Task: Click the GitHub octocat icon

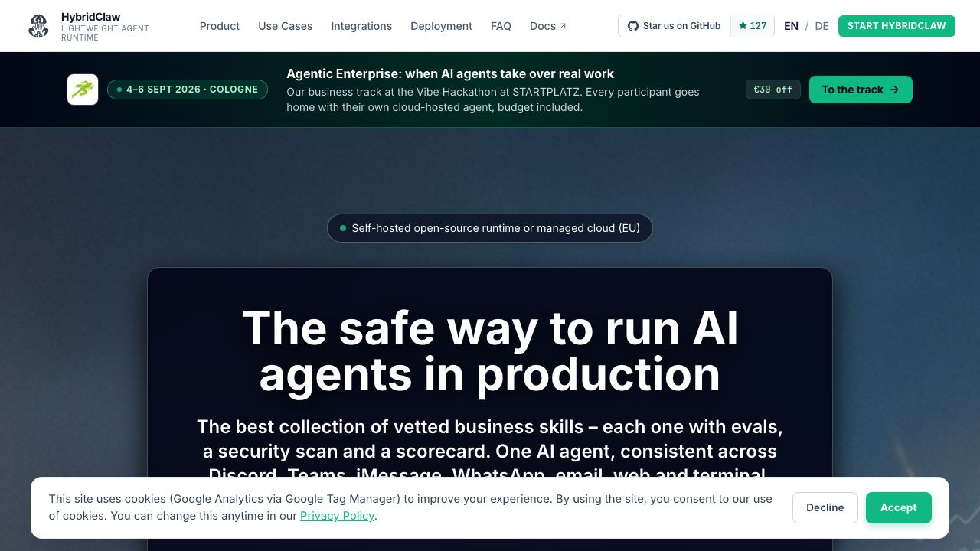Action: pos(633,26)
